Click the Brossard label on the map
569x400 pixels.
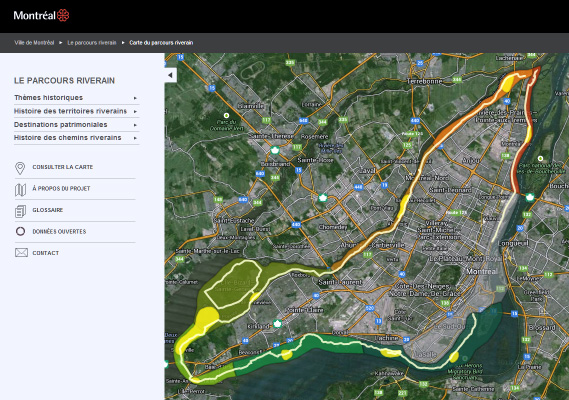[542, 327]
